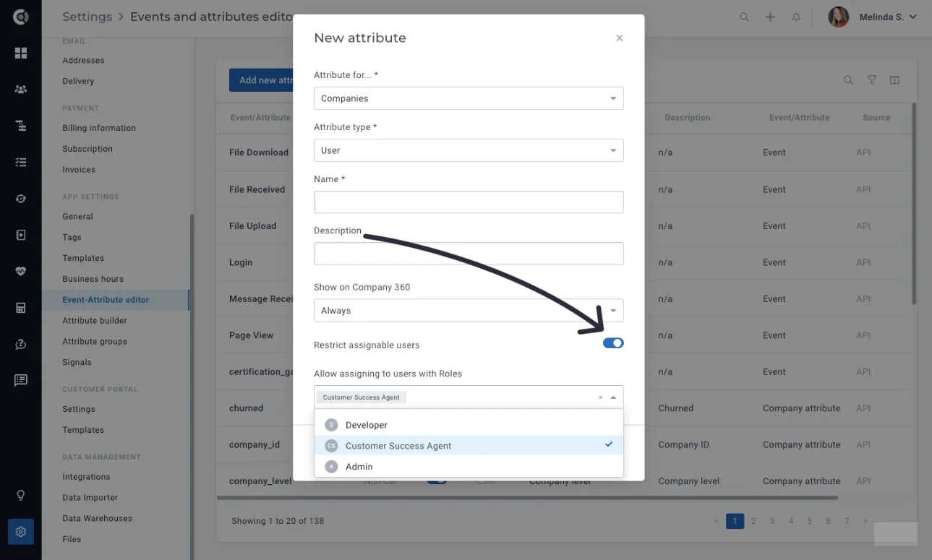Image resolution: width=932 pixels, height=560 pixels.
Task: Open the Show on Company 360 dropdown
Action: (469, 311)
